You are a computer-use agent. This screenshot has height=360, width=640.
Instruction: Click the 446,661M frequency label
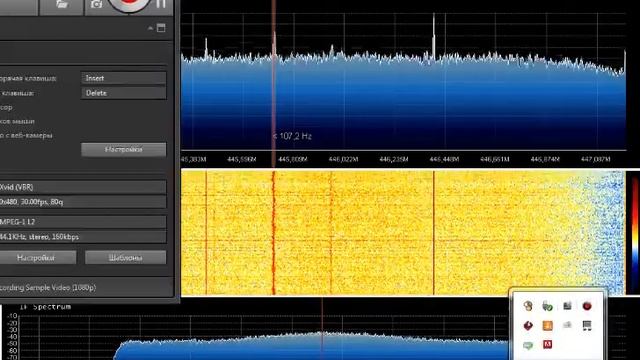(495, 159)
